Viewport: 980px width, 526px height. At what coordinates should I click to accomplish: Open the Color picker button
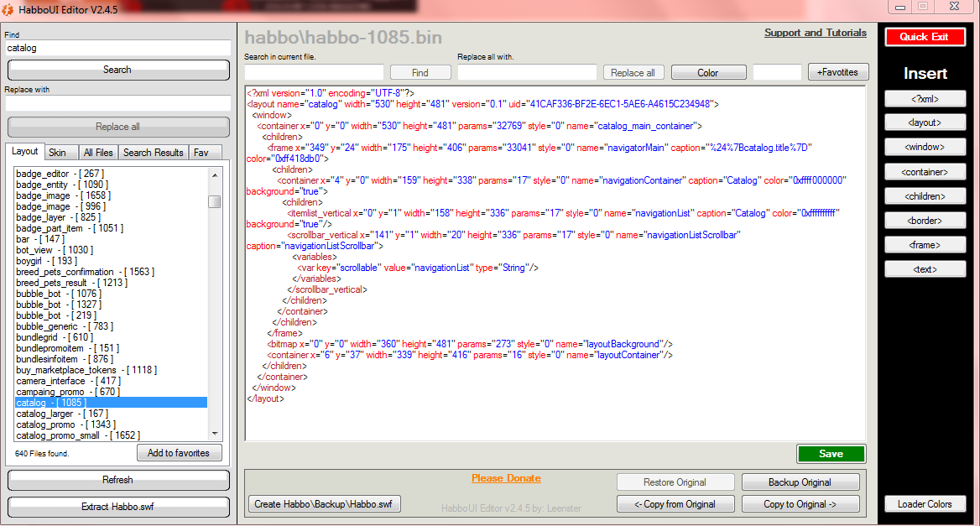pos(708,73)
